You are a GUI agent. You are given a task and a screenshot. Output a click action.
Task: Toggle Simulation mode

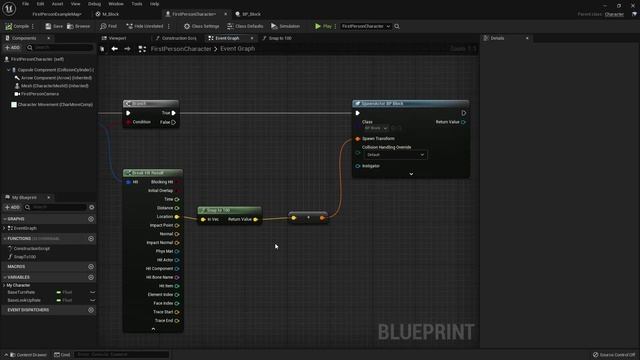coord(285,26)
